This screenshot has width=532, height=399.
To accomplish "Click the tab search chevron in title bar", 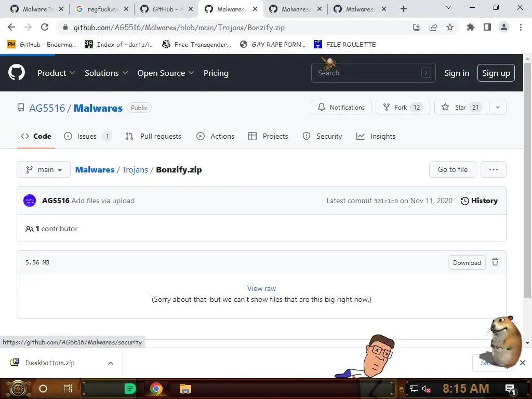I will coord(448,7).
